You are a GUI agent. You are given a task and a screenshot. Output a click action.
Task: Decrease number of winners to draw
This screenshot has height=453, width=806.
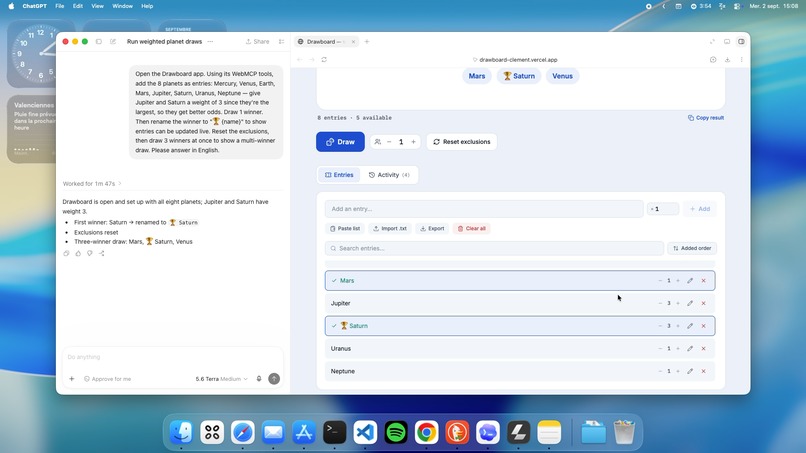389,142
